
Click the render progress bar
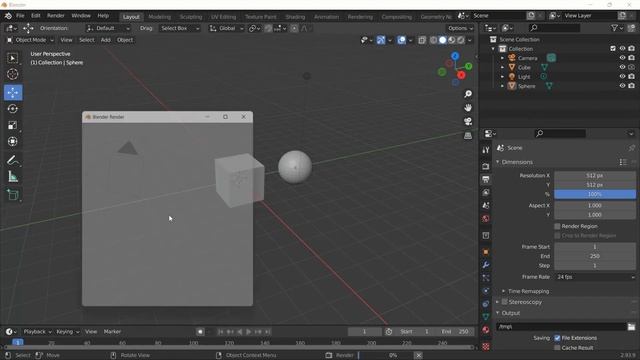click(385, 356)
